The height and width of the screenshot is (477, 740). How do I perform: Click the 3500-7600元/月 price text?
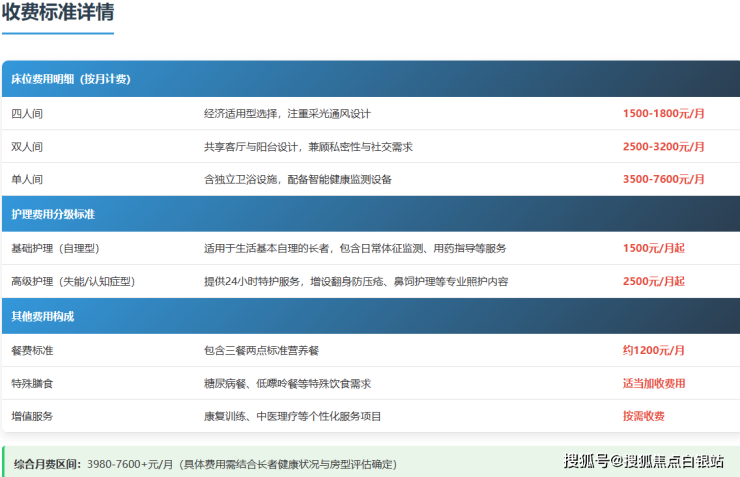(663, 180)
